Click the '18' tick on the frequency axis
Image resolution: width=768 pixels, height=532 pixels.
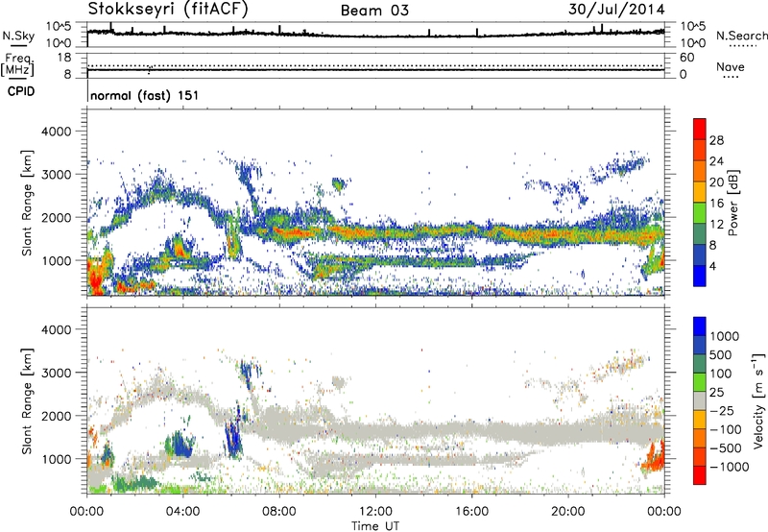click(x=64, y=58)
